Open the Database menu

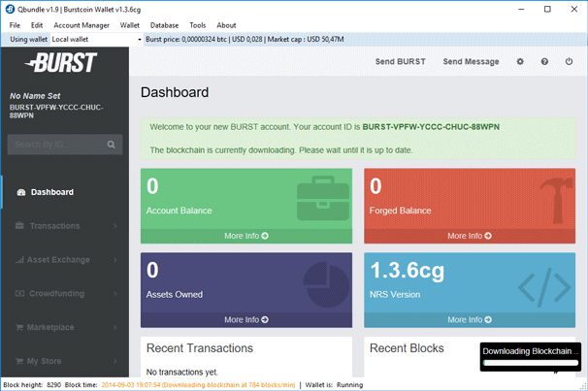tap(164, 25)
